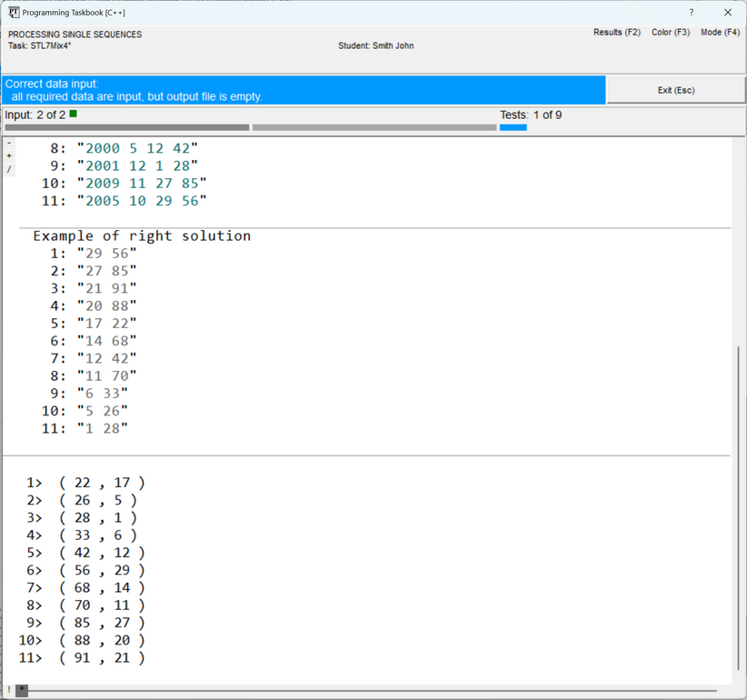Click the first gray input progress bar
This screenshot has width=747, height=700.
(126, 127)
